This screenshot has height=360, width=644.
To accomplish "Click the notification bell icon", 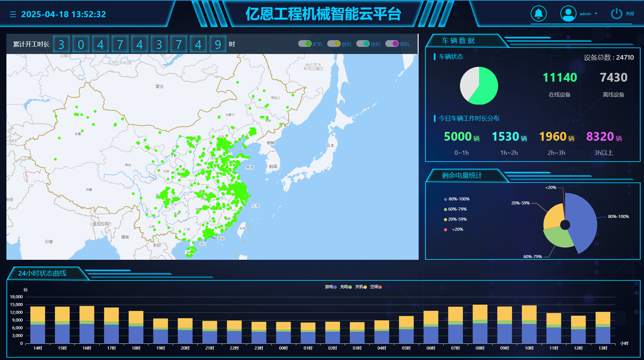I will pos(538,14).
